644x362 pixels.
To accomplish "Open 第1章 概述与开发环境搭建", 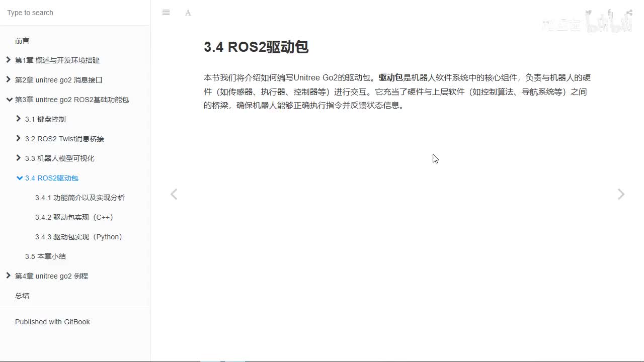I will click(x=57, y=60).
